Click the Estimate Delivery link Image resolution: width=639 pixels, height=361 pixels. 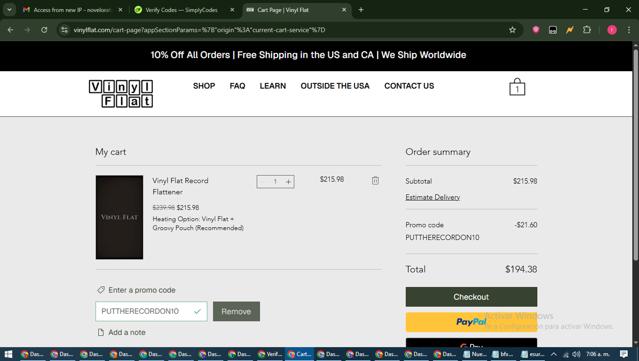tap(432, 197)
